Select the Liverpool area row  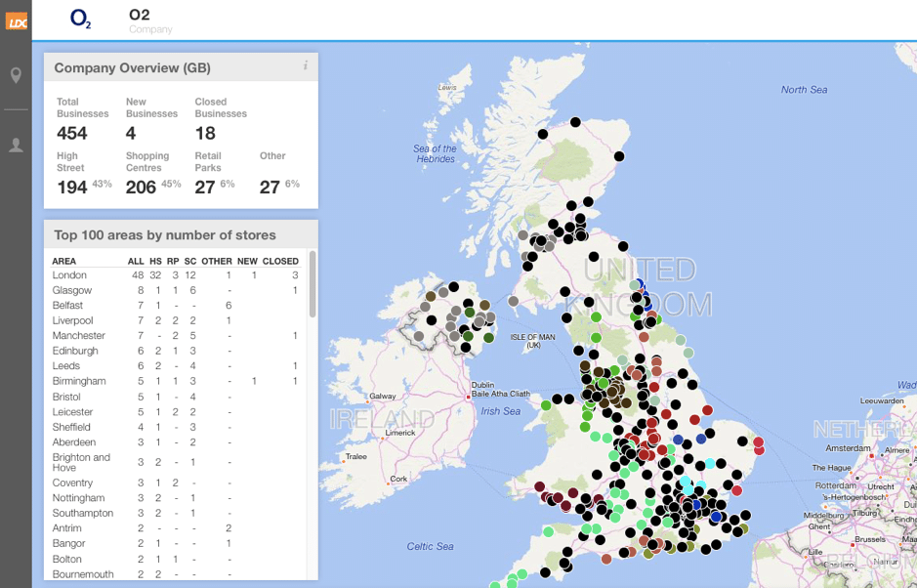(176, 320)
